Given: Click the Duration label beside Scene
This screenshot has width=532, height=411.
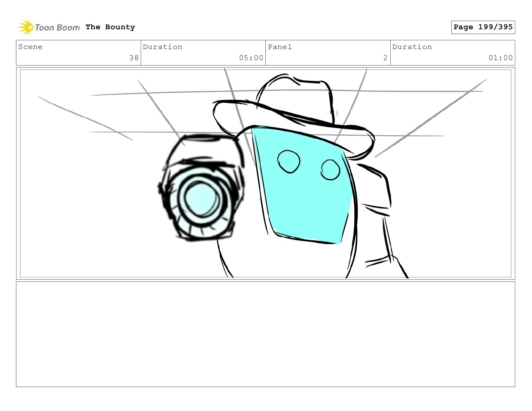Looking at the screenshot, I should 163,47.
